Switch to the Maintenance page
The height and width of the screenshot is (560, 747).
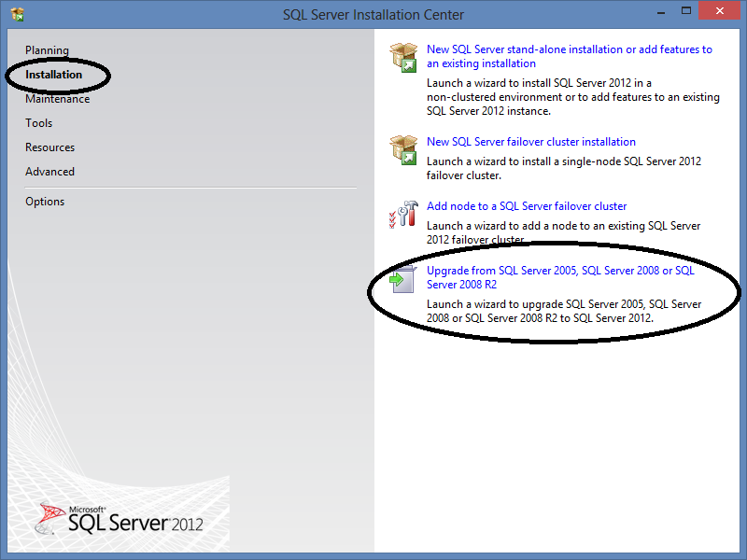pyautogui.click(x=58, y=99)
